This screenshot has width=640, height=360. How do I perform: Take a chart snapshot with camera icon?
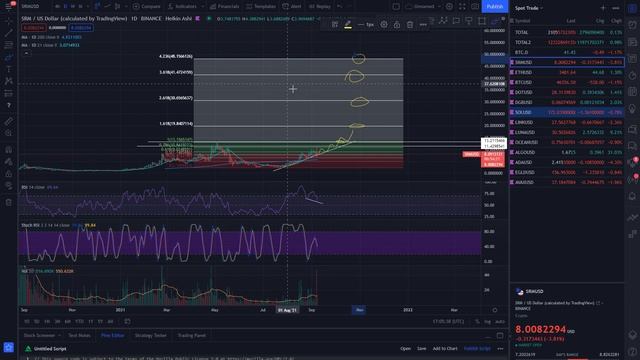point(475,7)
